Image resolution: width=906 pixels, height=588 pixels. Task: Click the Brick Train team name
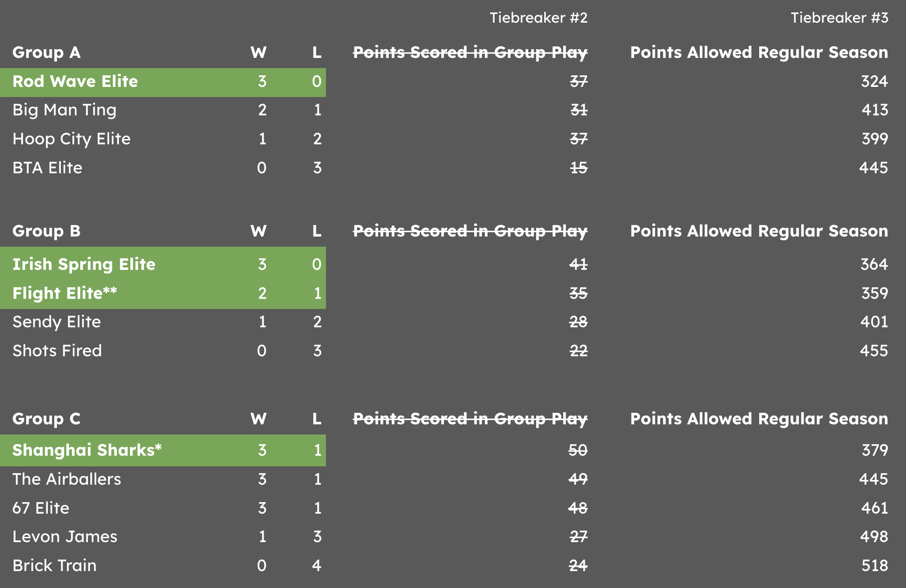click(x=55, y=566)
